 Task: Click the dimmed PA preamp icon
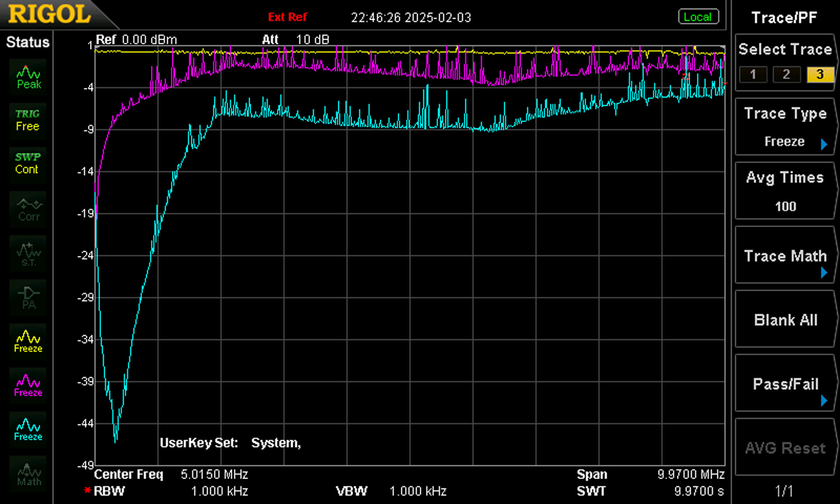pyautogui.click(x=28, y=297)
